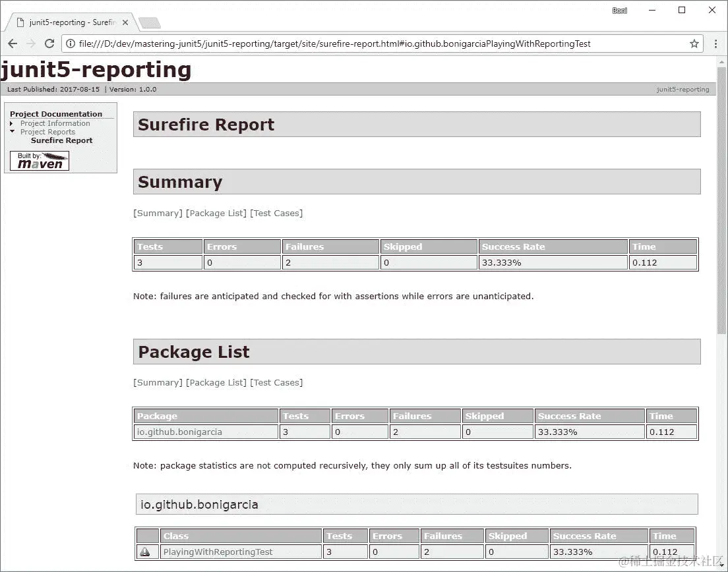The image size is (728, 572).
Task: Click the Failures header in Summary table
Action: [330, 247]
